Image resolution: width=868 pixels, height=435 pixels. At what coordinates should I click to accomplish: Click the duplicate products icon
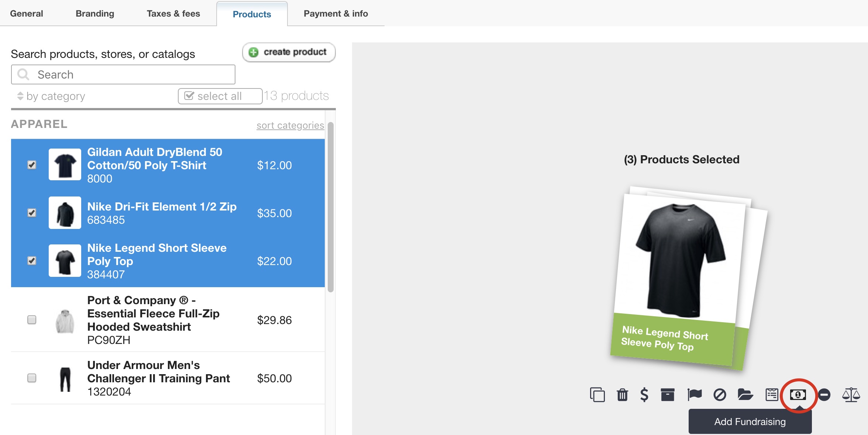click(x=597, y=395)
